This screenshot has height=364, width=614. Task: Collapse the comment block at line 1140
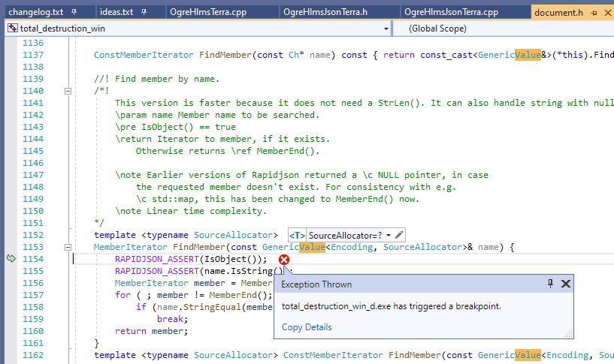coord(68,91)
